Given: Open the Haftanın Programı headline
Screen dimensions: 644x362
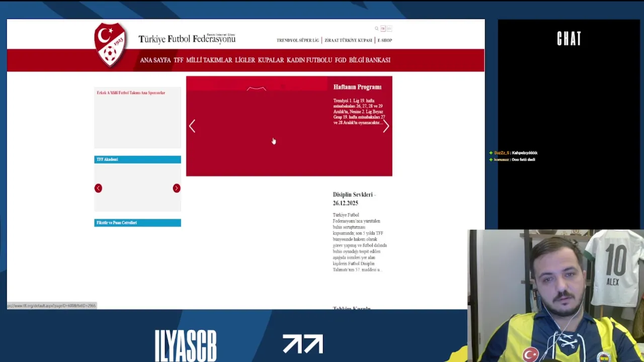Looking at the screenshot, I should coord(357,87).
